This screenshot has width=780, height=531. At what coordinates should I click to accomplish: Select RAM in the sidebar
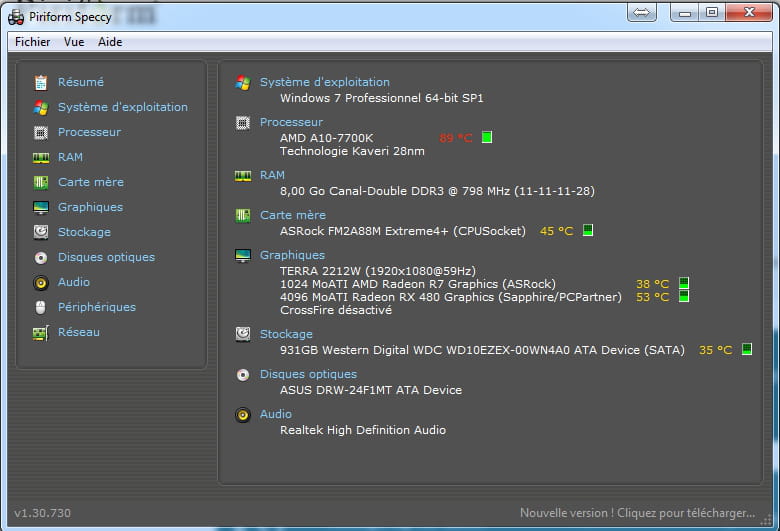click(x=70, y=157)
